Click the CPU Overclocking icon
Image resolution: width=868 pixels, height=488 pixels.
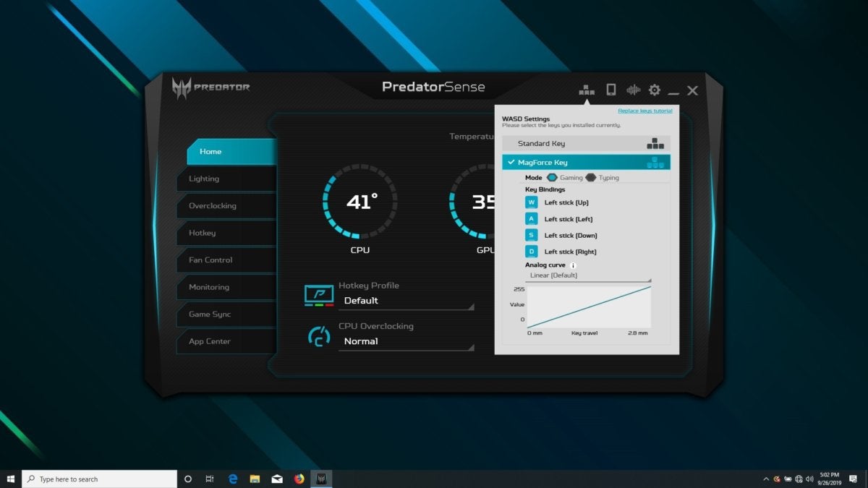pos(319,336)
